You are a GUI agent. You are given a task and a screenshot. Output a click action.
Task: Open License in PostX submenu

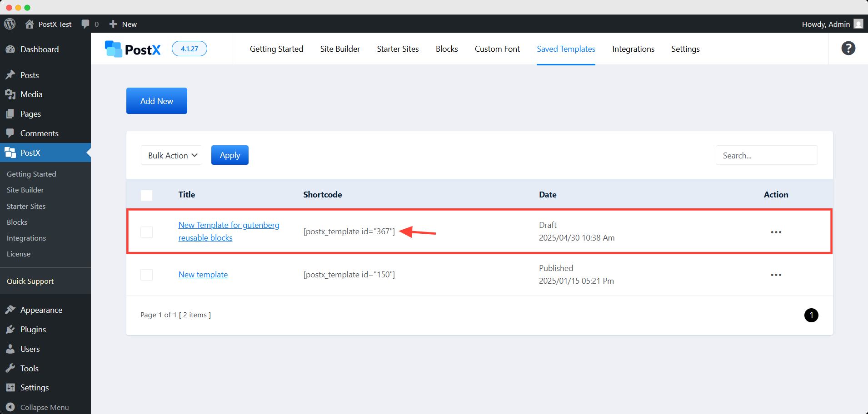pyautogui.click(x=19, y=254)
